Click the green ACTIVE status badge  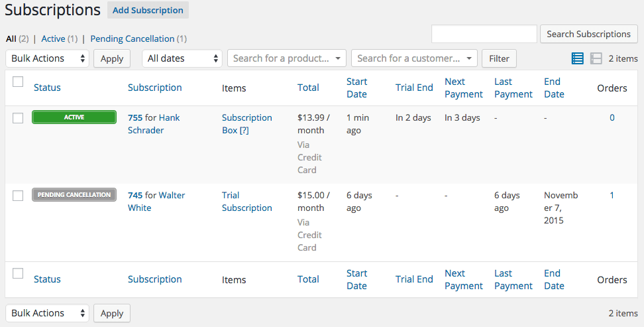tap(74, 117)
